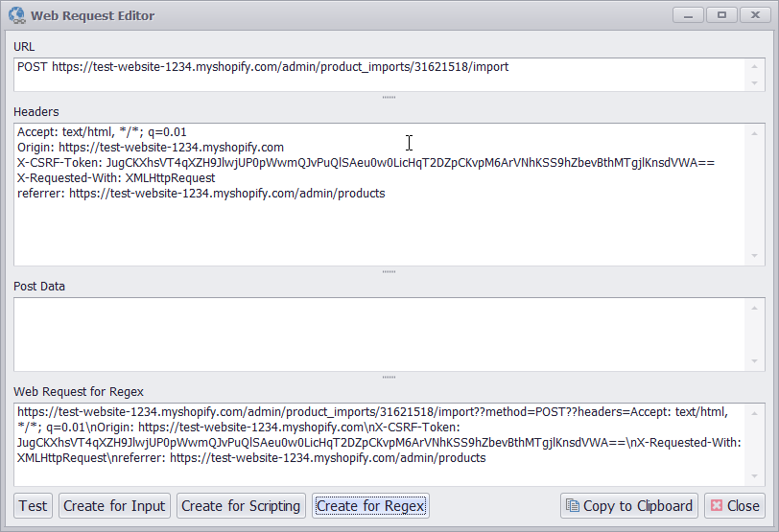Click the Test button
Screen dimensions: 779x532
tap(33, 506)
